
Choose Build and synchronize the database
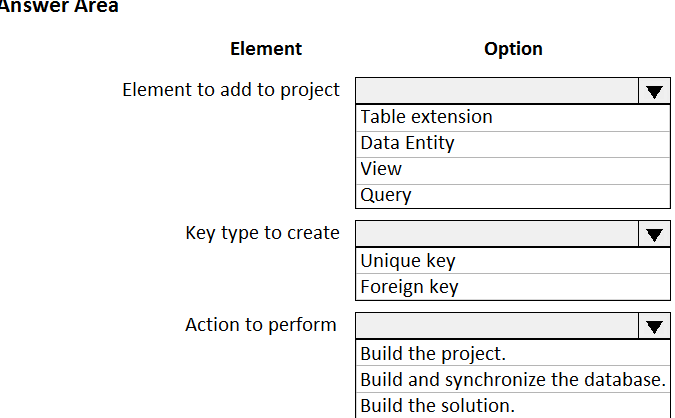512,379
